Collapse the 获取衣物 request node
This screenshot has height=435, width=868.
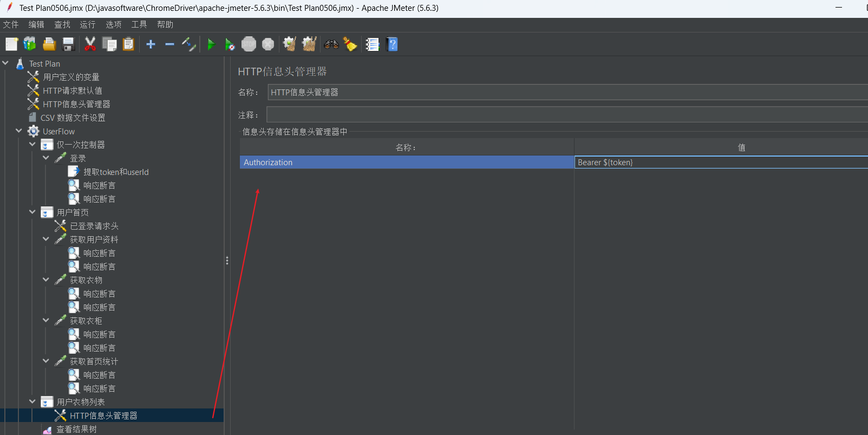click(46, 280)
